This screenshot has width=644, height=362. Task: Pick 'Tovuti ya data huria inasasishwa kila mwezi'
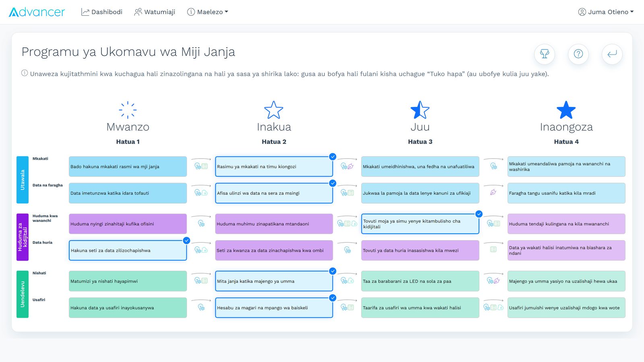pyautogui.click(x=420, y=251)
